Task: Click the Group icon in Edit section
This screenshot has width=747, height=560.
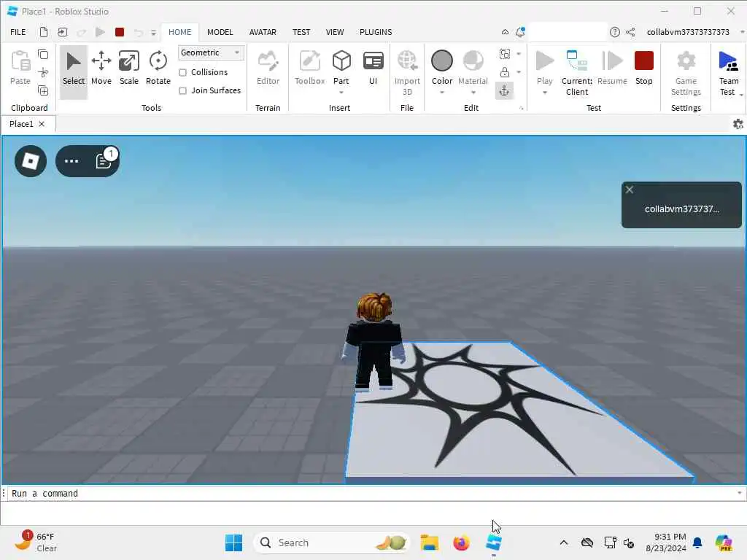Action: tap(505, 54)
